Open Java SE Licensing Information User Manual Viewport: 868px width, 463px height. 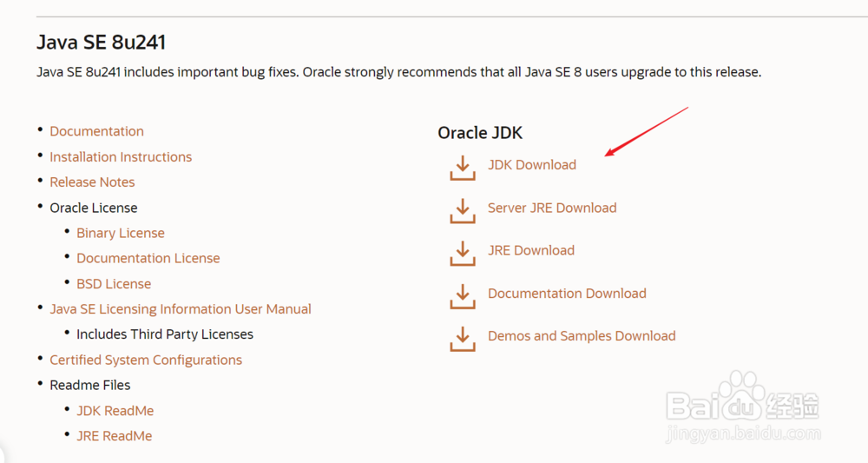click(x=181, y=309)
